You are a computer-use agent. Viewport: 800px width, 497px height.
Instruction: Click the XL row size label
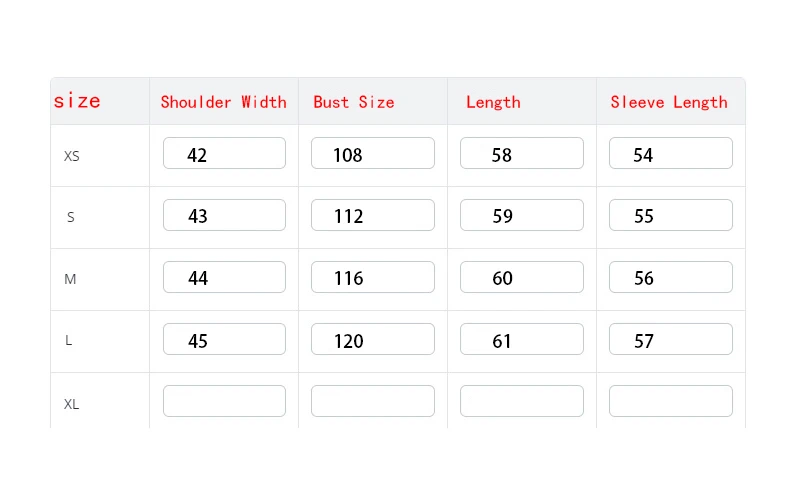[x=71, y=405]
